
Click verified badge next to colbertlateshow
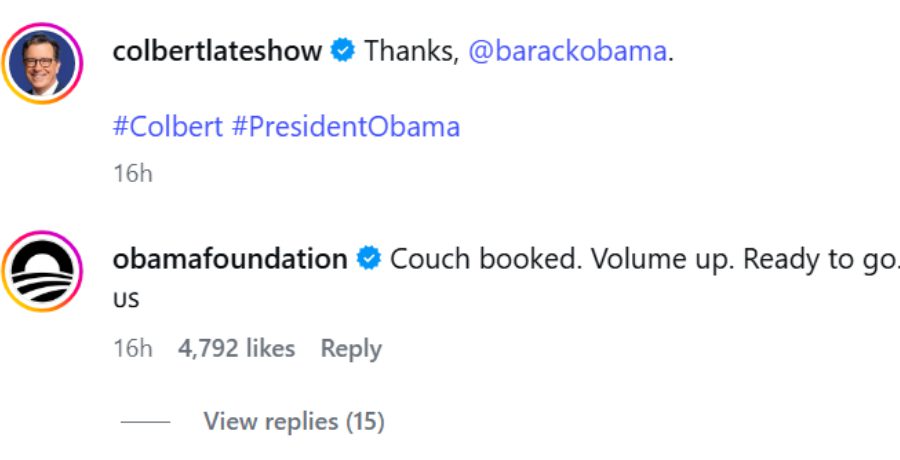pyautogui.click(x=343, y=50)
